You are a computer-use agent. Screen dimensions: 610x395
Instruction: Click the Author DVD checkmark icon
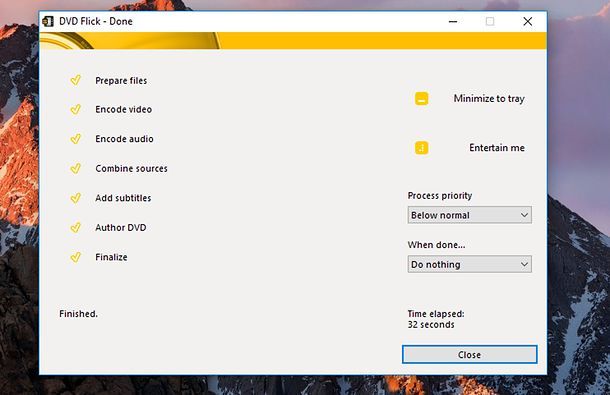coord(75,228)
